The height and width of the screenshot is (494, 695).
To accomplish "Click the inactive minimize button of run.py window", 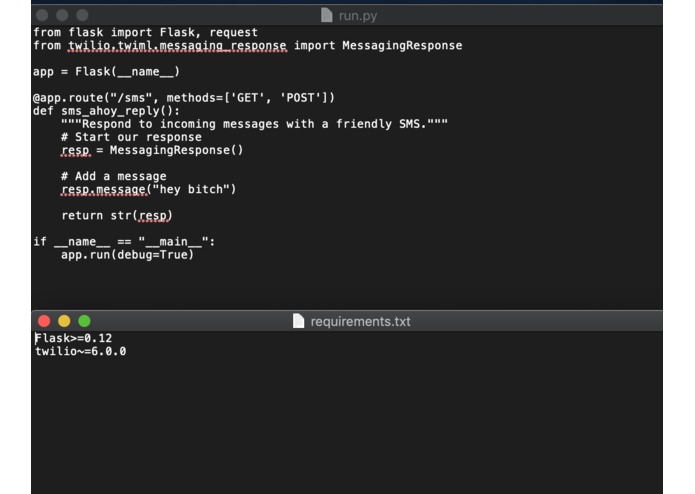I will [62, 16].
